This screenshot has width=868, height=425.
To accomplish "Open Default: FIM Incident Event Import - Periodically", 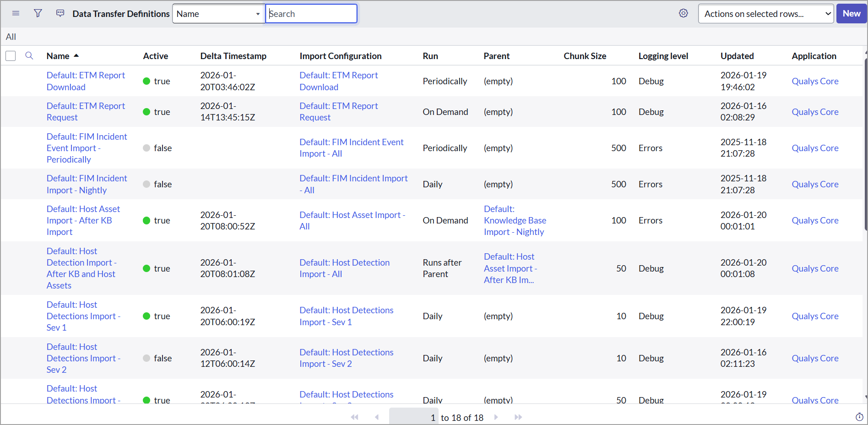I will point(87,148).
